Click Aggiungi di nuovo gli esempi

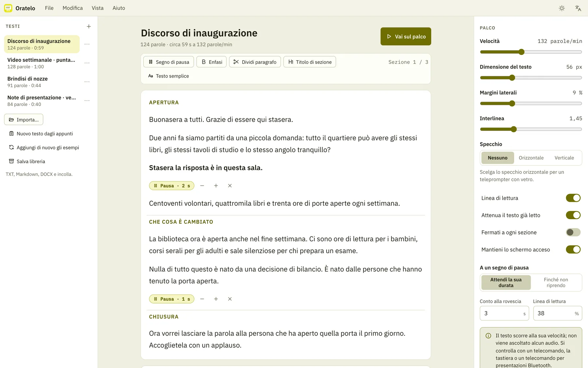point(44,148)
